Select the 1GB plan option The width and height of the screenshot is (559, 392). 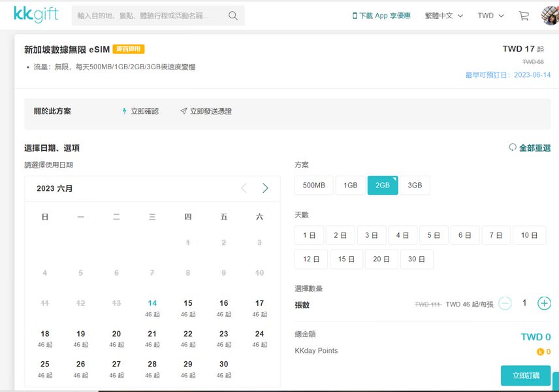click(351, 185)
